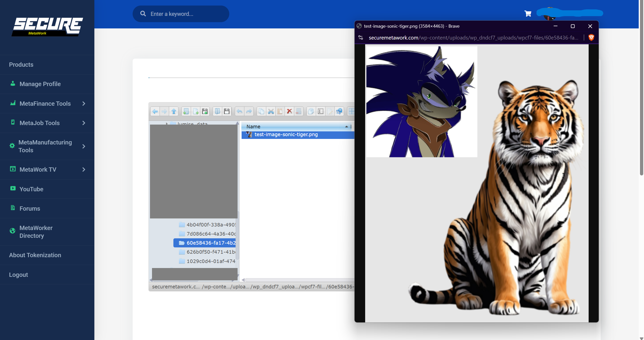
Task: Click the Logout link
Action: tap(18, 275)
